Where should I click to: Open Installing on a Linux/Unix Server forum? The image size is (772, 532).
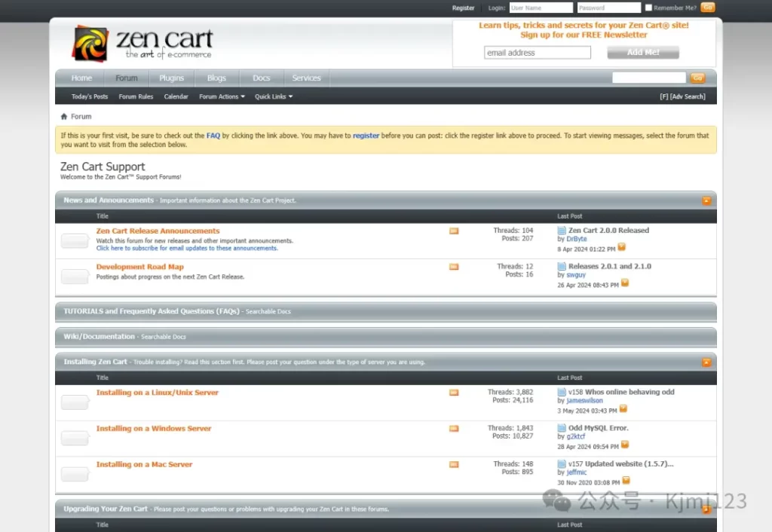click(x=158, y=393)
